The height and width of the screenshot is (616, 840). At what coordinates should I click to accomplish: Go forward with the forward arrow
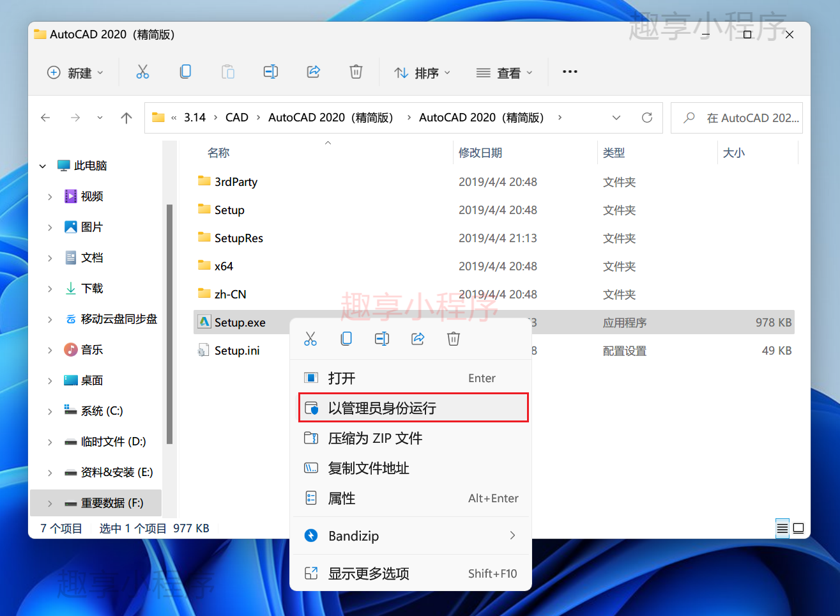click(x=75, y=118)
